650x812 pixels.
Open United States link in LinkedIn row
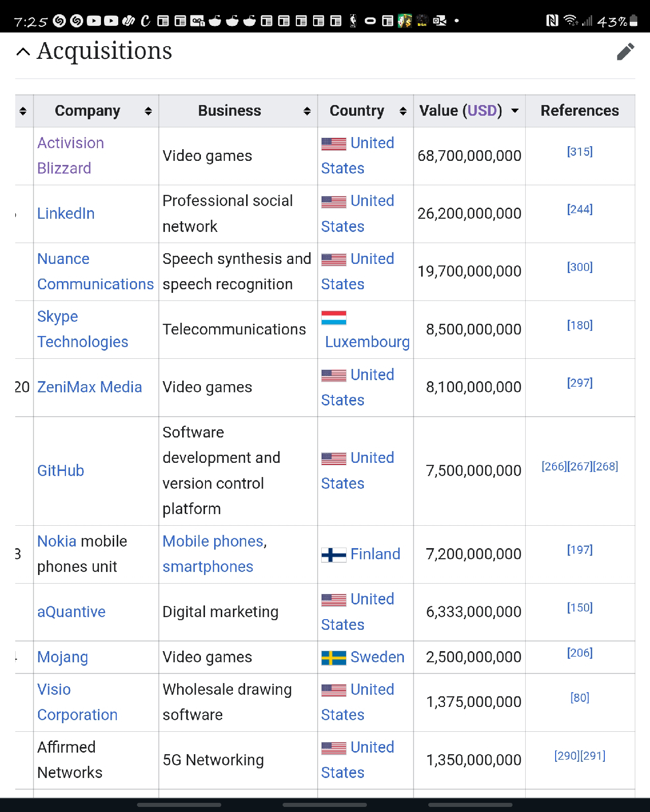358,213
